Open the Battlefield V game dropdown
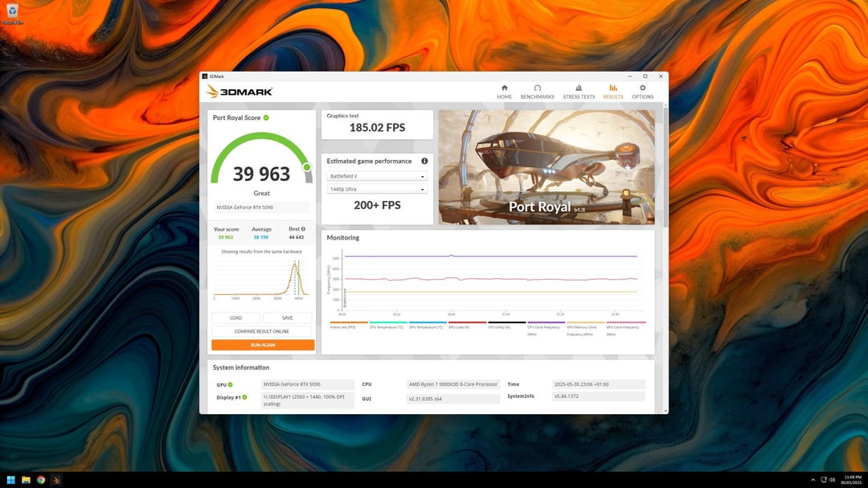Screen dimensions: 868x488 point(377,176)
